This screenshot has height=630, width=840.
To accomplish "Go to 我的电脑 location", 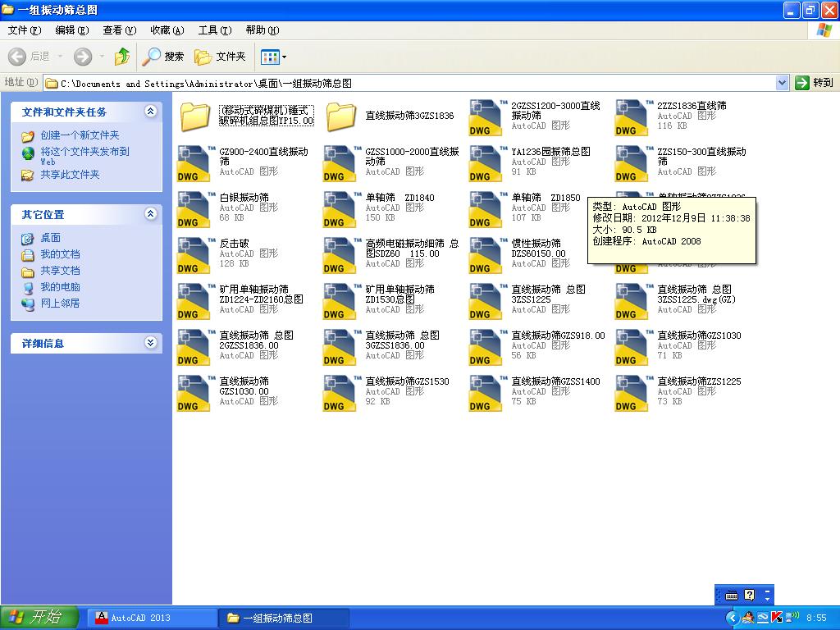I will coord(60,287).
